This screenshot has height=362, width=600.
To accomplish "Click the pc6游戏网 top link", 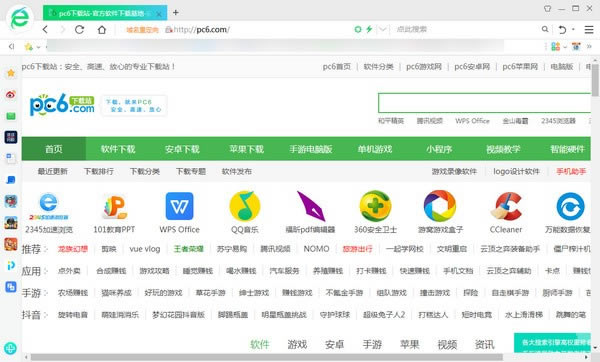I will [x=424, y=67].
